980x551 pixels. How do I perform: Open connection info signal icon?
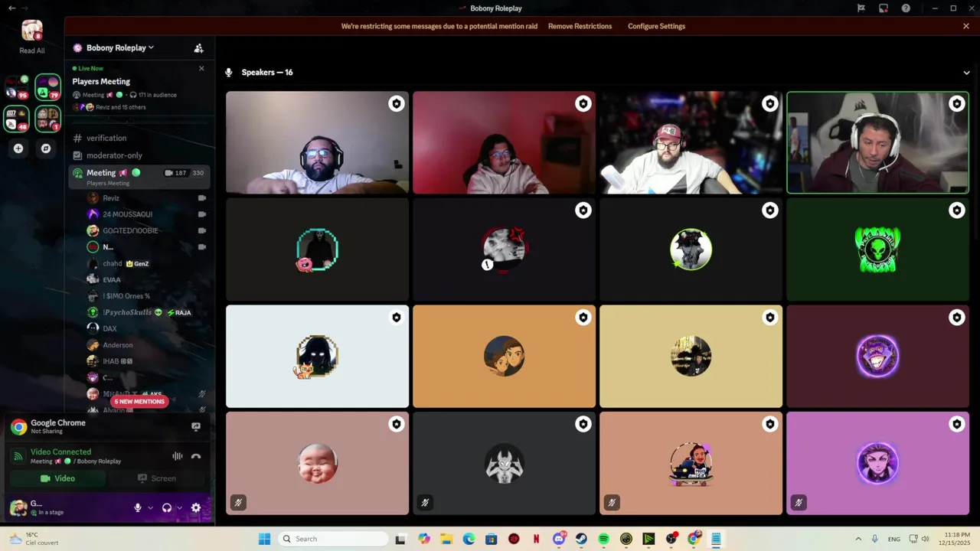point(18,456)
